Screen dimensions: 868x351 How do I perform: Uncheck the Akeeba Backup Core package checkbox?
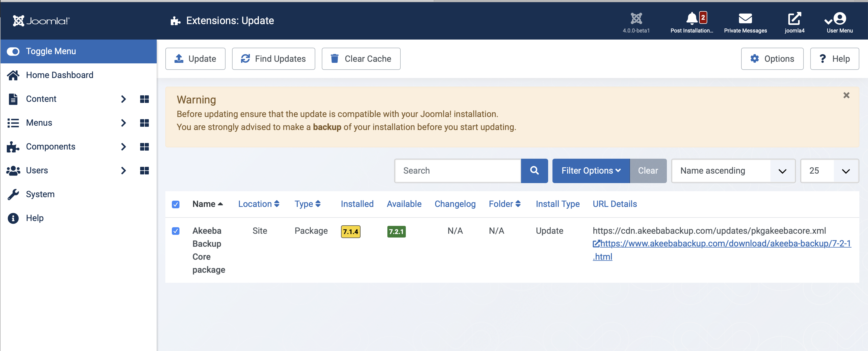176,231
